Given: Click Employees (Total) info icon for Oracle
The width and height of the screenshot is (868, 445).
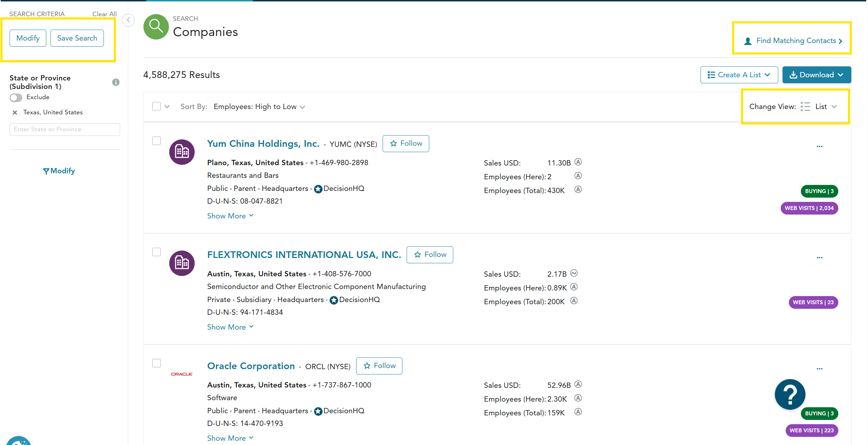Looking at the screenshot, I should click(x=578, y=412).
